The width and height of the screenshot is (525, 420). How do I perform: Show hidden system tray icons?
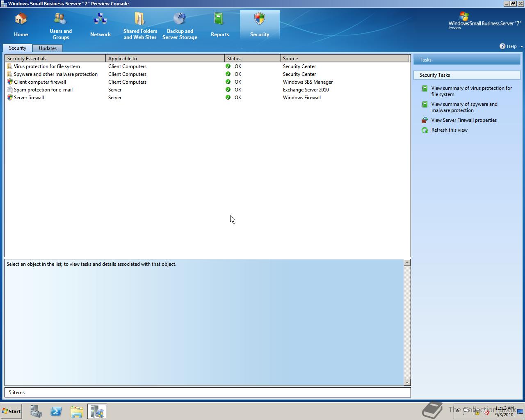(458, 411)
